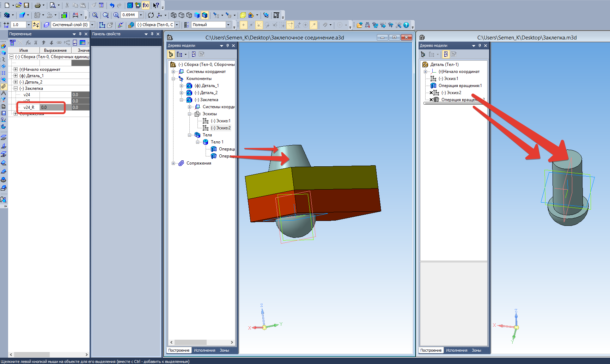Switch to Зоны tab in assembly window

pos(224,350)
